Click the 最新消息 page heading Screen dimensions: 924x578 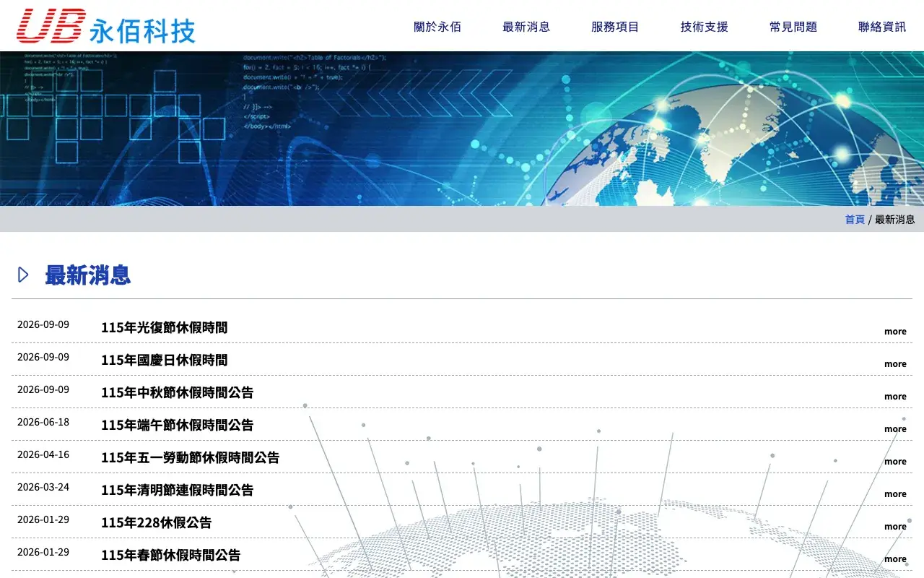click(87, 275)
